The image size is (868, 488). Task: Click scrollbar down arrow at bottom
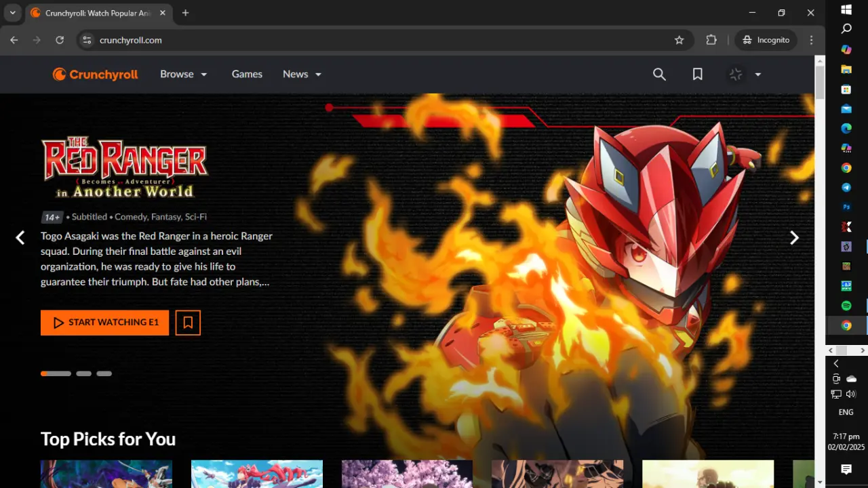click(x=819, y=483)
